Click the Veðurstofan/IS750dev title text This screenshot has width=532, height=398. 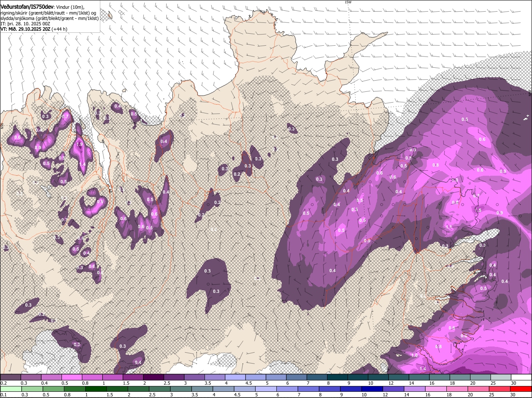click(27, 7)
